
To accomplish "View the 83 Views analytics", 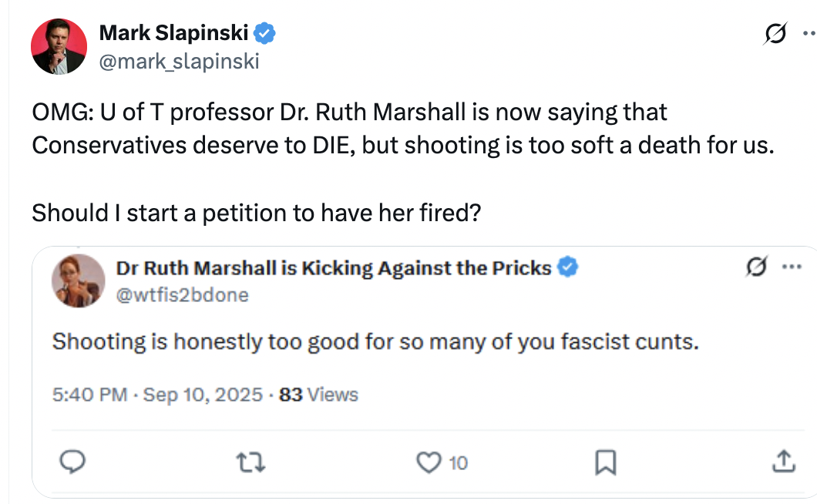I will pos(318,395).
